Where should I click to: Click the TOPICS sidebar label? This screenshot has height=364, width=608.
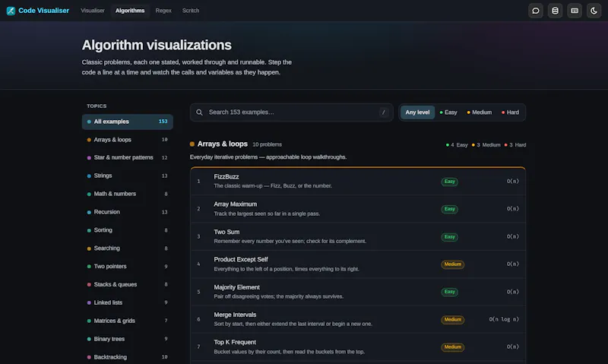pyautogui.click(x=97, y=106)
